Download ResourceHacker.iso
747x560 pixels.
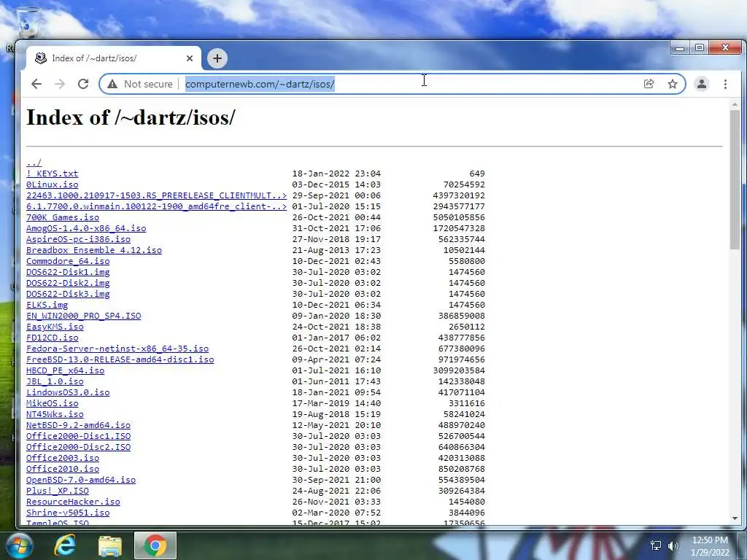pyautogui.click(x=73, y=502)
